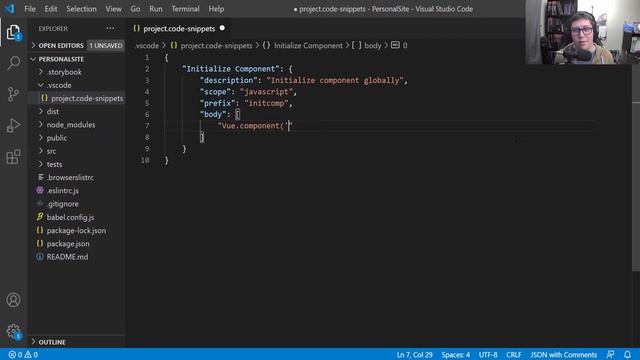Click the "scope": "javascript" code line

[x=248, y=92]
